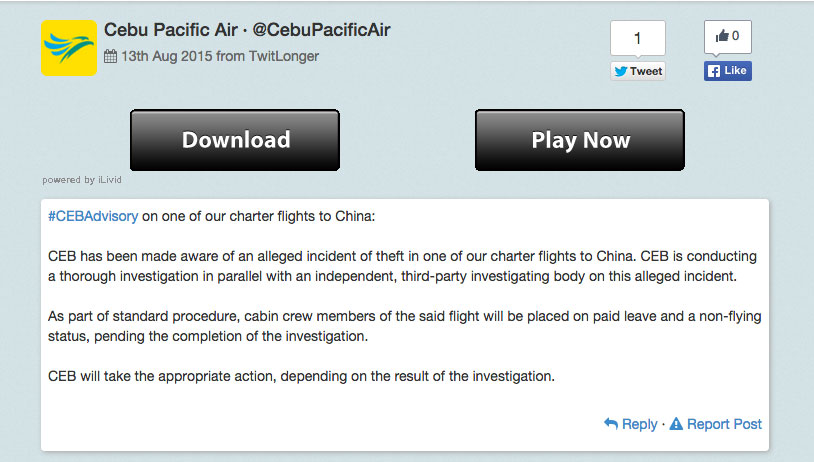Open the #CEBAdvisory hashtag link
Image resolution: width=814 pixels, height=462 pixels.
(93, 215)
